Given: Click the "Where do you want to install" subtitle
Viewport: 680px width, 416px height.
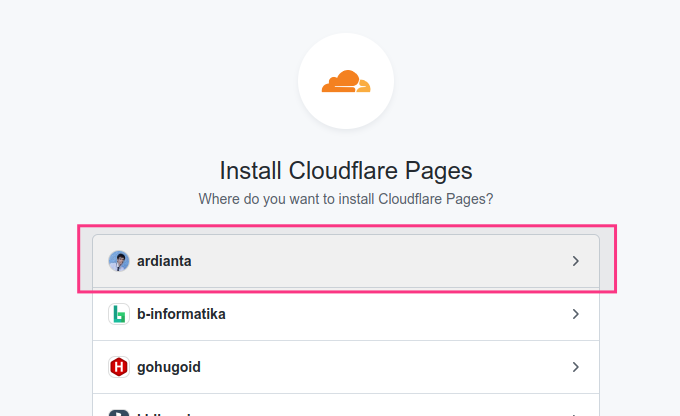Looking at the screenshot, I should pyautogui.click(x=345, y=199).
